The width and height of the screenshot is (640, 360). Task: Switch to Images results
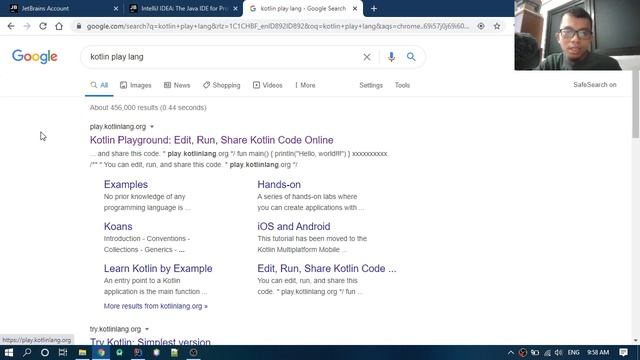pos(136,85)
